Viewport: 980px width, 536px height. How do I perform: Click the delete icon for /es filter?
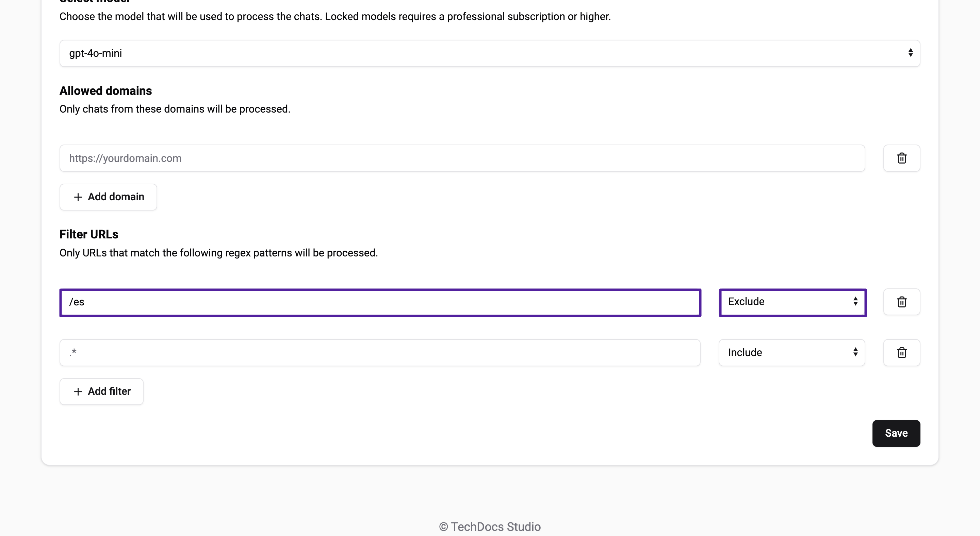(901, 302)
